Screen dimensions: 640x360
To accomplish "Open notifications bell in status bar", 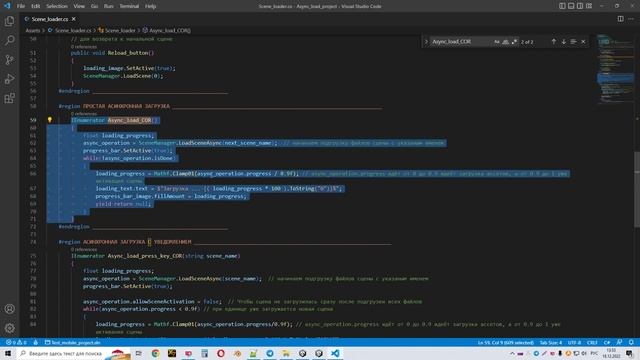I will click(x=631, y=342).
